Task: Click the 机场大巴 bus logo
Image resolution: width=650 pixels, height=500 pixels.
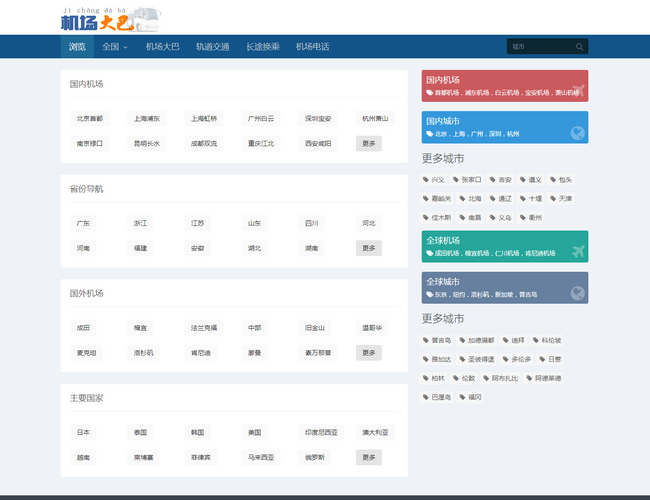Action: [108, 18]
